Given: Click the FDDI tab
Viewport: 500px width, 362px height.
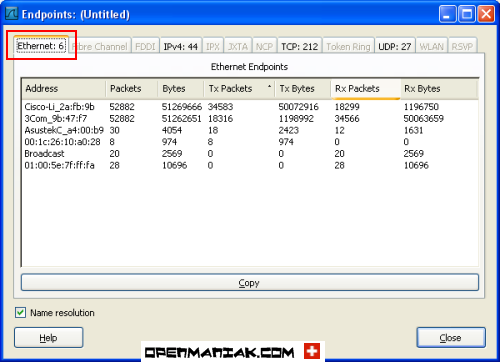Looking at the screenshot, I should click(x=145, y=46).
